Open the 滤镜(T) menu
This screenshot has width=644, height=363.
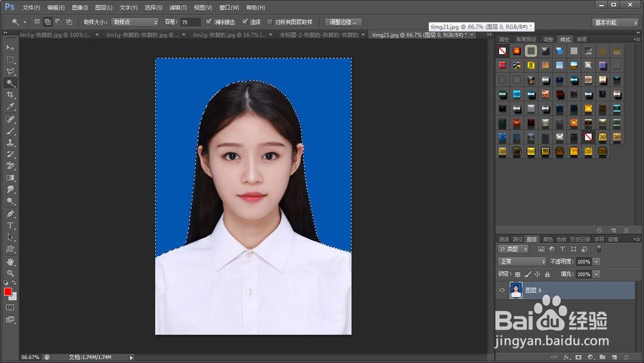178,8
